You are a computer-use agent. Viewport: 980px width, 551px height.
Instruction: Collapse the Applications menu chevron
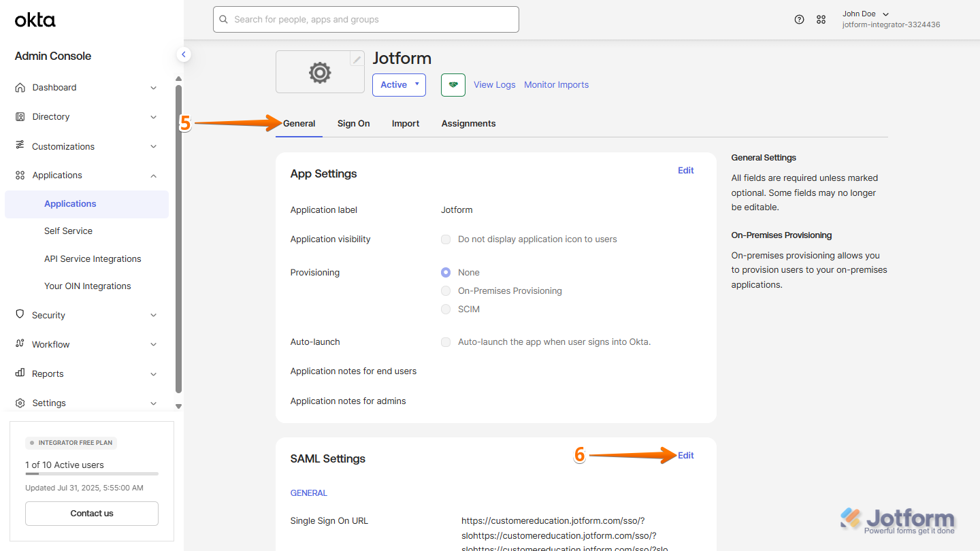153,176
